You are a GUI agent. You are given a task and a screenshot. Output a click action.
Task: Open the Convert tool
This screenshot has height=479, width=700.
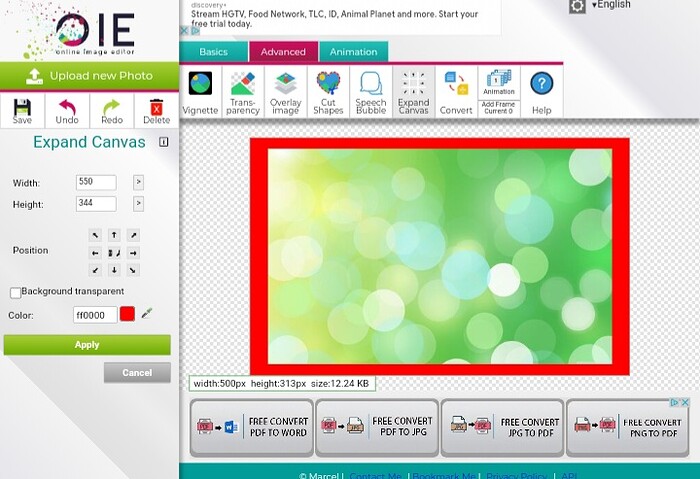(456, 92)
